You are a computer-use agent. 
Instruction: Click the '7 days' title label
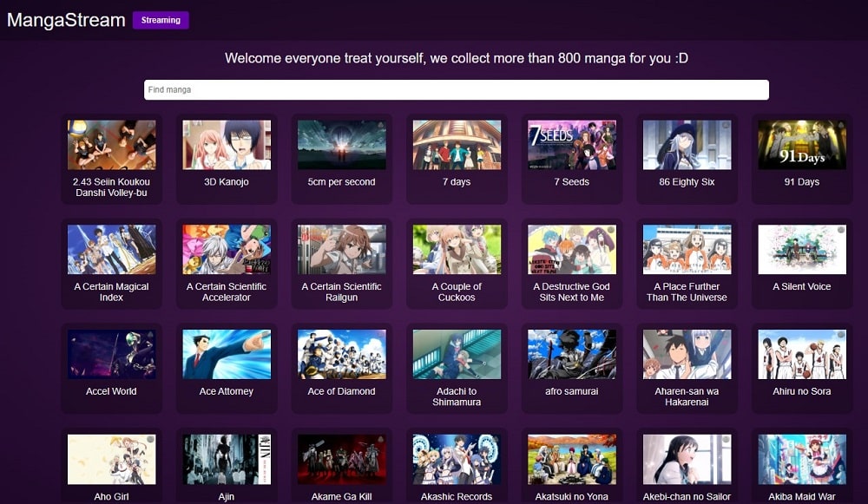pos(457,182)
